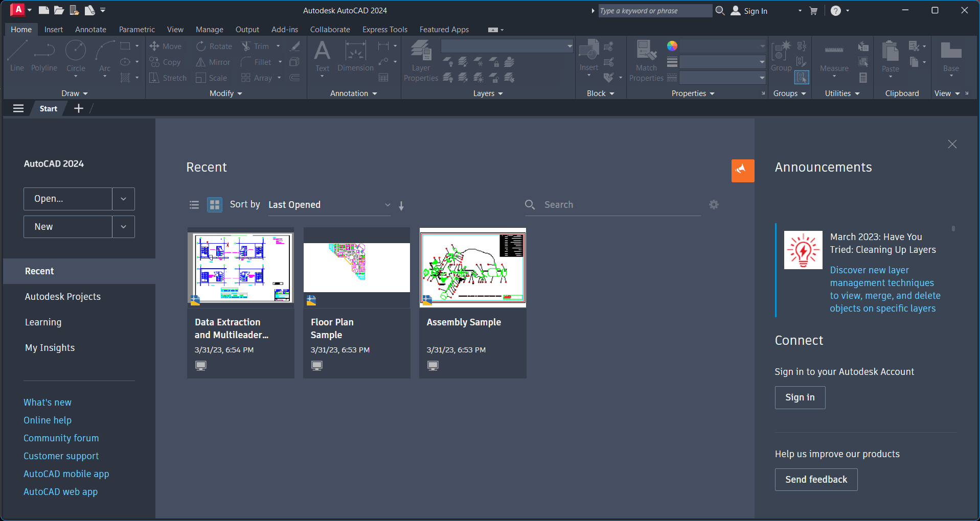Open the Sort by Last Opened dropdown
This screenshot has width=980, height=521.
click(329, 205)
